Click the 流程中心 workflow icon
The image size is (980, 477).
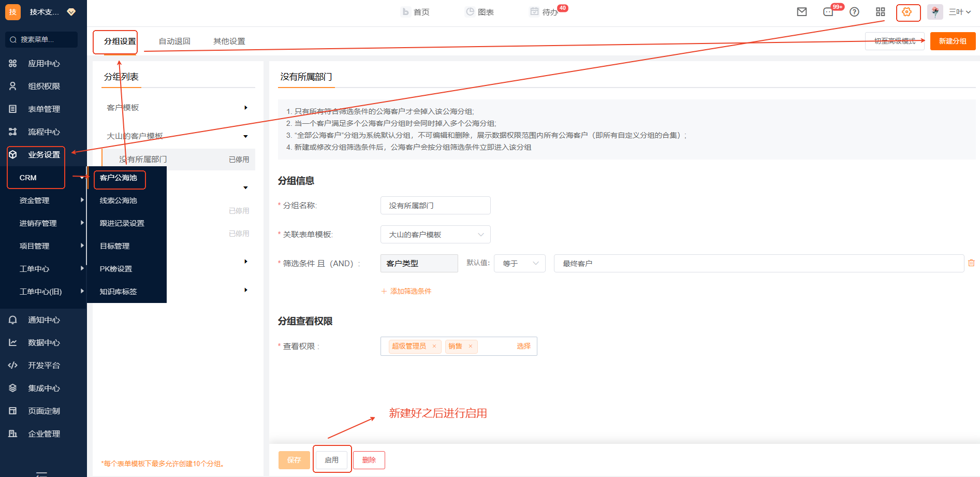(13, 132)
